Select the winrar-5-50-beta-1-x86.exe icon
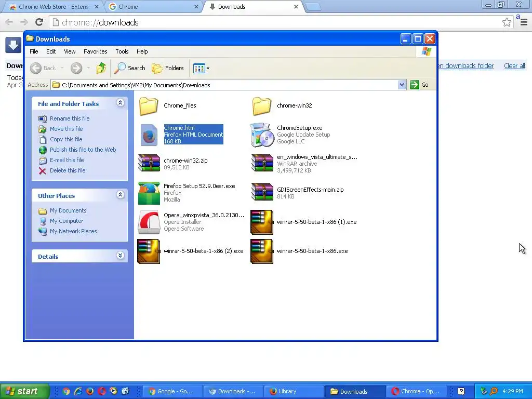The image size is (532, 399). (x=262, y=251)
